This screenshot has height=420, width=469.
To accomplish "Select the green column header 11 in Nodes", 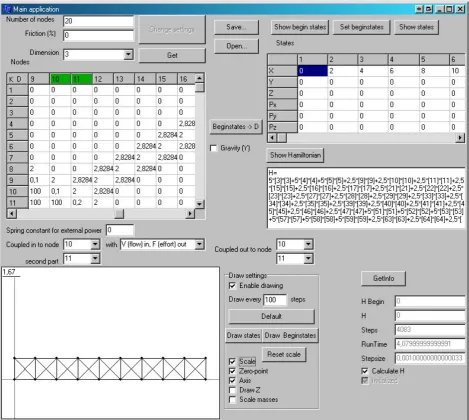I will (x=81, y=79).
